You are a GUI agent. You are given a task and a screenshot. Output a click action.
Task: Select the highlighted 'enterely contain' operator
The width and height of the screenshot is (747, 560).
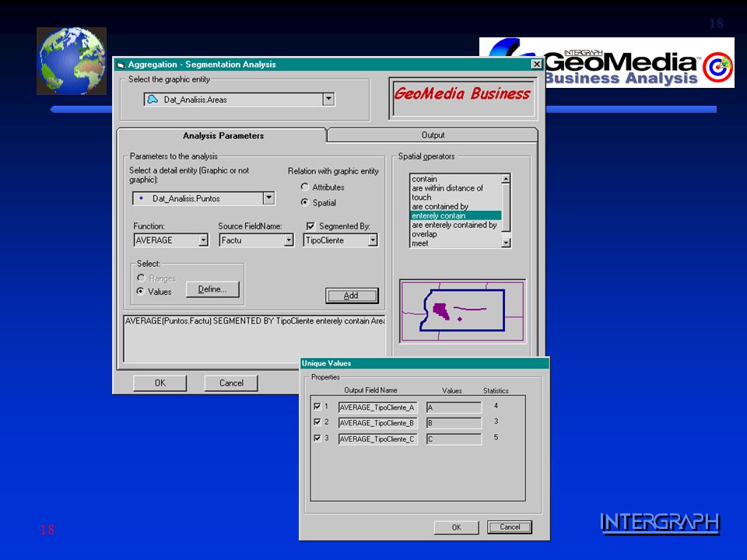pyautogui.click(x=456, y=215)
